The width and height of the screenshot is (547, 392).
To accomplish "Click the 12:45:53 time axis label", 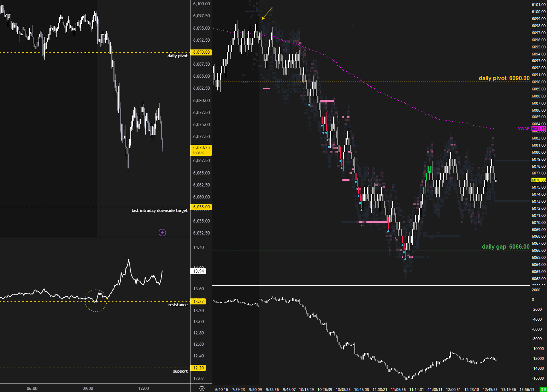I will [490, 390].
